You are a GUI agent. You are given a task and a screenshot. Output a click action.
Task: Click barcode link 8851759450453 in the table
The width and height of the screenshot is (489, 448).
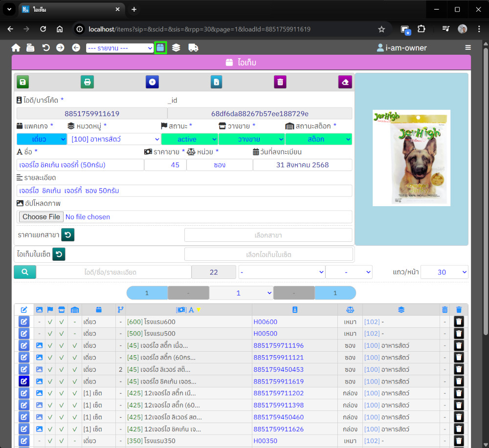tap(278, 369)
